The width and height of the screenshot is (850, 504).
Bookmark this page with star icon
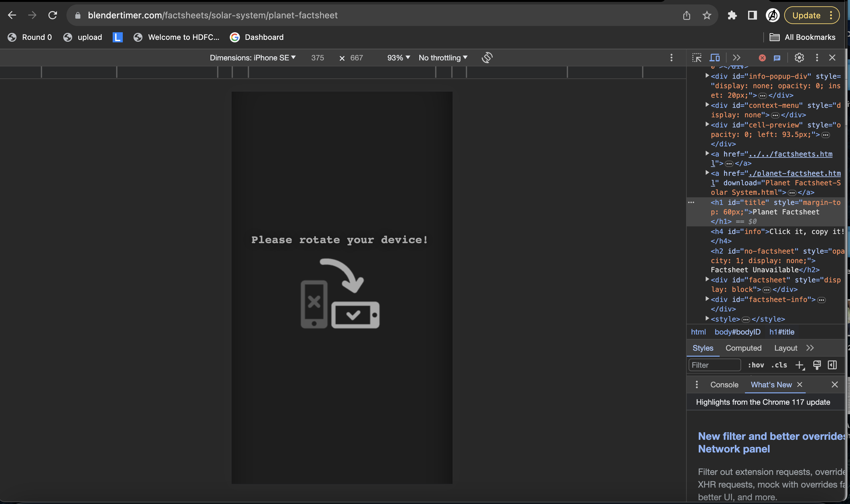[707, 15]
